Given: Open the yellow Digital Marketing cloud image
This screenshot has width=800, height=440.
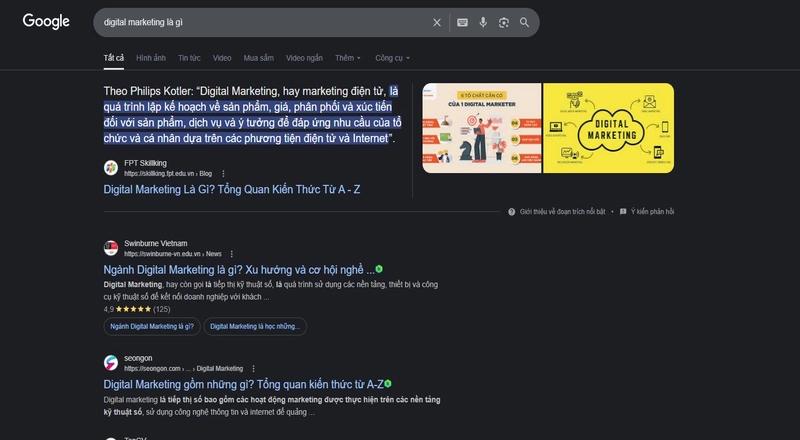Looking at the screenshot, I should click(609, 128).
